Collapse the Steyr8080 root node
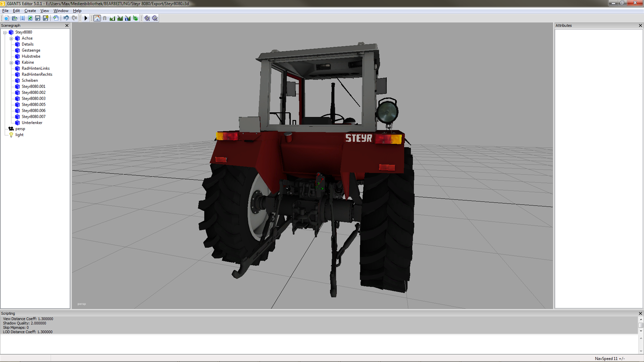 point(5,33)
